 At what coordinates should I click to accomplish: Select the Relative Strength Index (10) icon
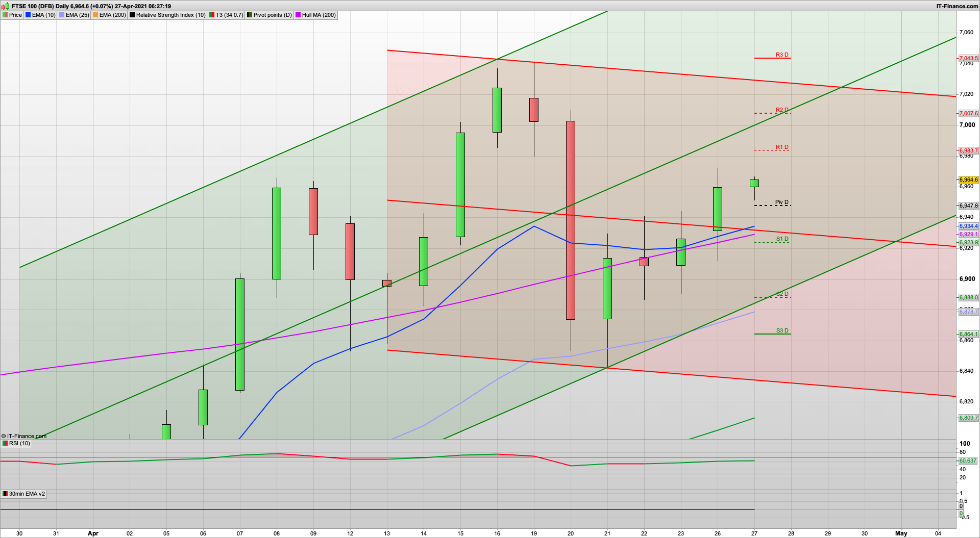(x=132, y=15)
